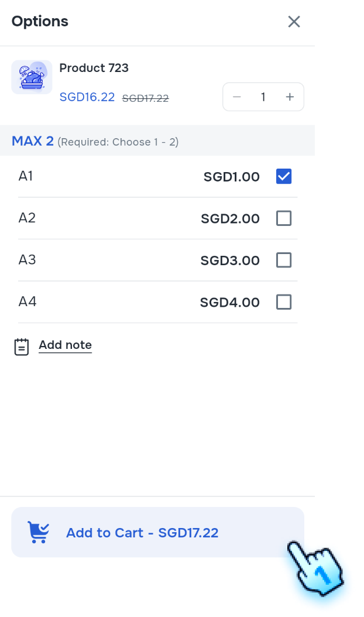Check the A2 checkbox
This screenshot has height=617, width=364.
point(284,218)
